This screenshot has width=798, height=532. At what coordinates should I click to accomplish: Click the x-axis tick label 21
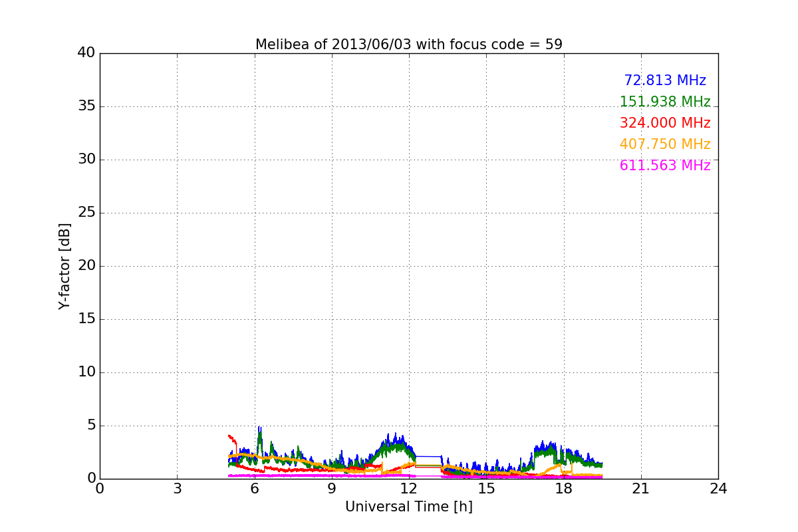coord(641,488)
